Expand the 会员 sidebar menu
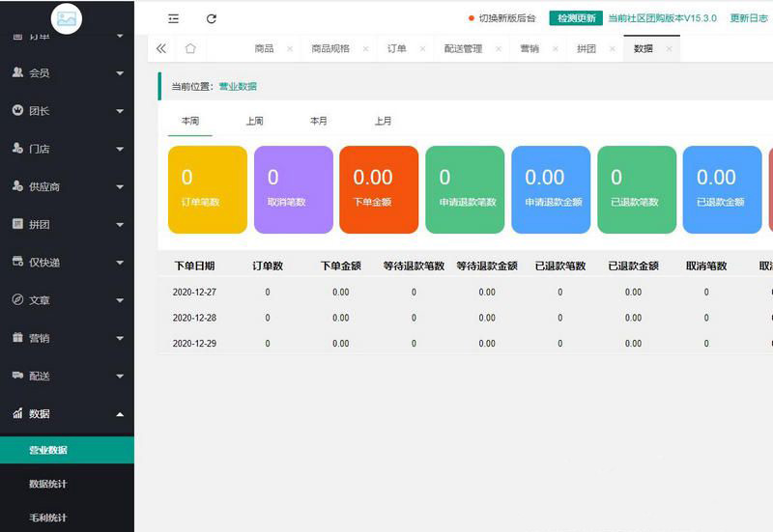 pyautogui.click(x=67, y=72)
